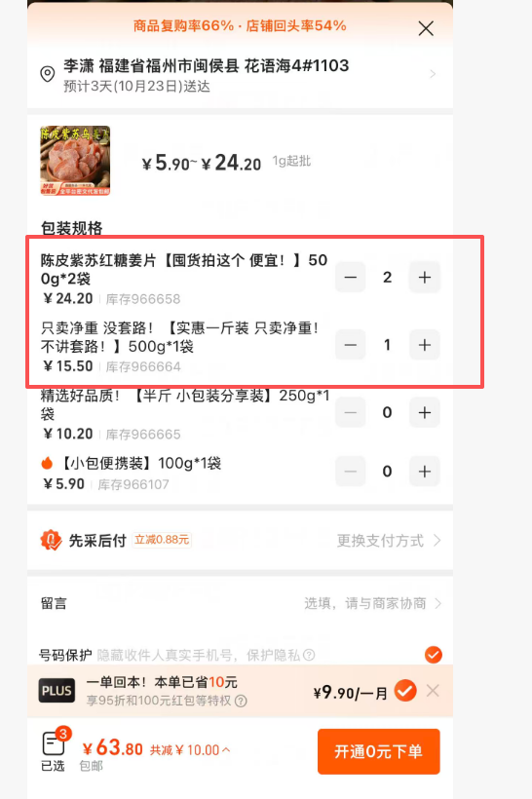Open help icon for PLUS privileges
This screenshot has width=532, height=799.
242,702
